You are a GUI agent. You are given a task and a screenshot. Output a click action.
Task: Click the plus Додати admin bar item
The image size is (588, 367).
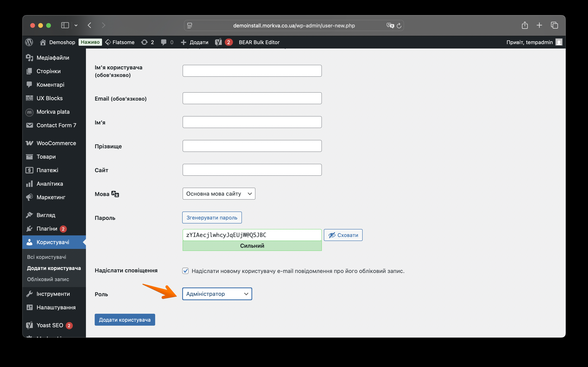pos(195,42)
